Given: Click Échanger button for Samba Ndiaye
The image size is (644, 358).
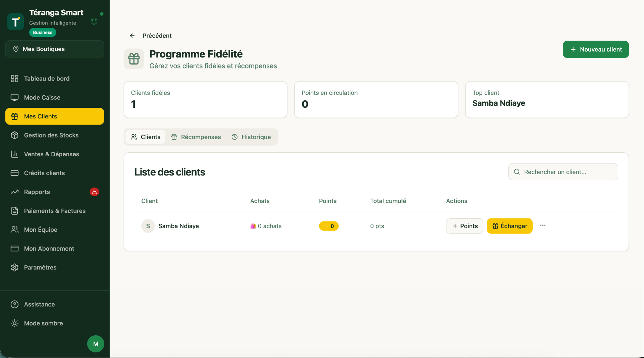Looking at the screenshot, I should [509, 226].
